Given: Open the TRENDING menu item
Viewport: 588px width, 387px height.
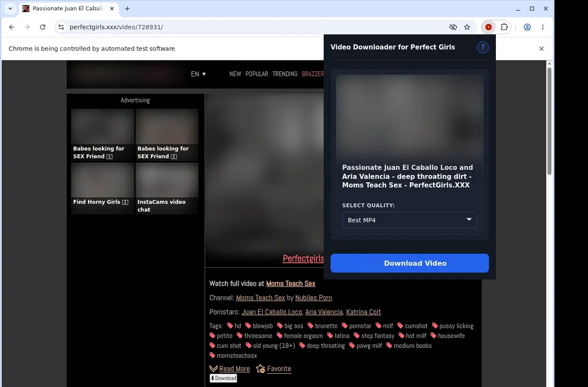Looking at the screenshot, I should click(x=285, y=74).
